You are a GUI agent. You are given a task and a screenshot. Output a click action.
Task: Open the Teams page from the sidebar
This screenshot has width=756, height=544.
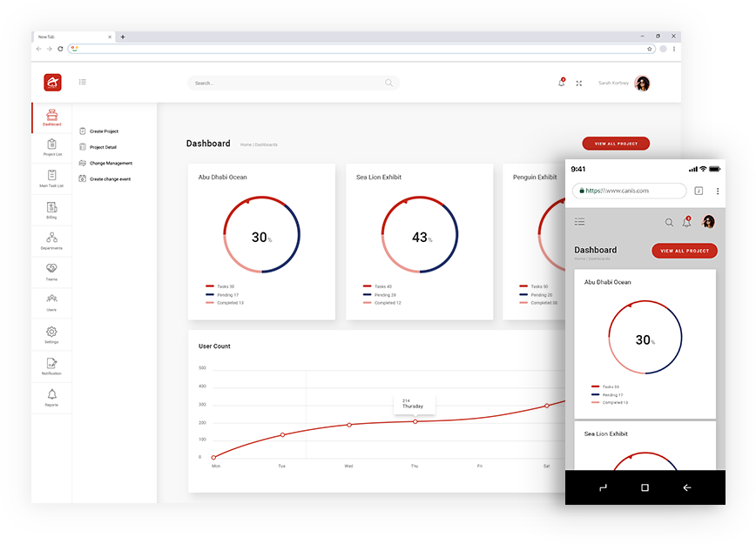51,271
